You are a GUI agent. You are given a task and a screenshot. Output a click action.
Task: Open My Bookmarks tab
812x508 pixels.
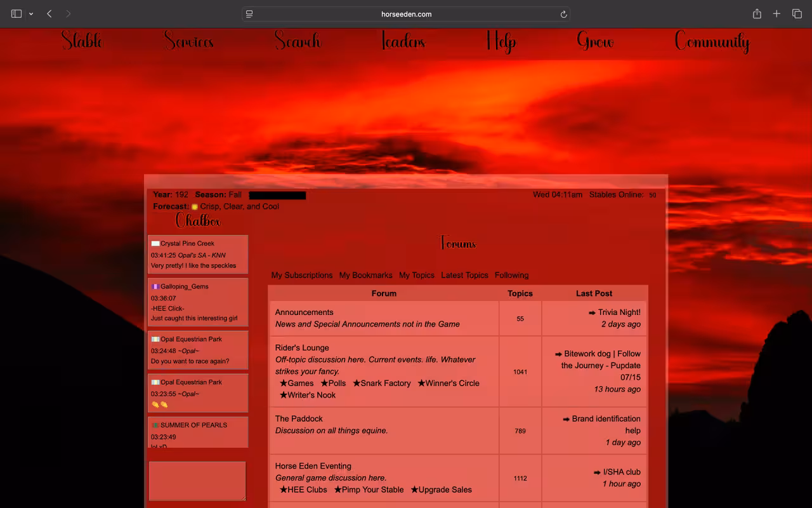coord(366,276)
